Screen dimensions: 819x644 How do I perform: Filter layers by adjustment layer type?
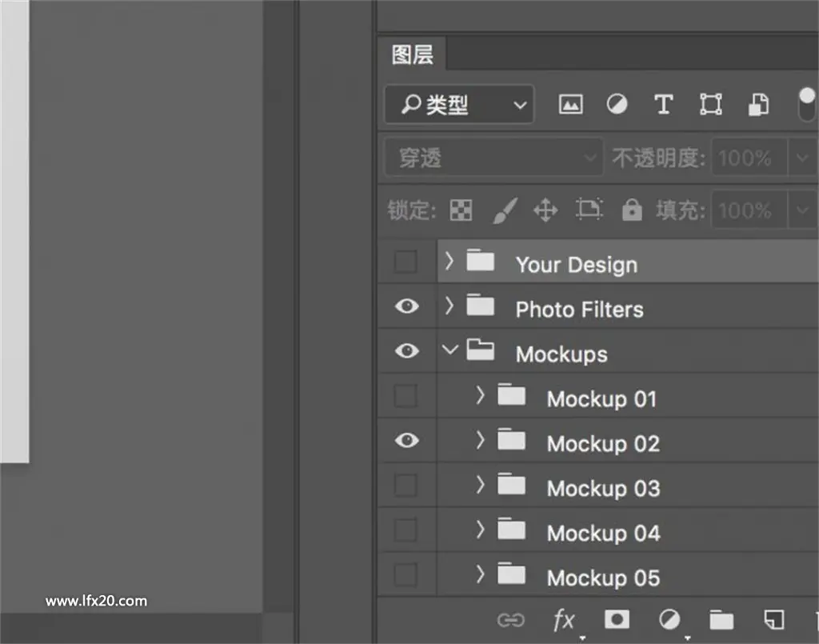[x=617, y=104]
